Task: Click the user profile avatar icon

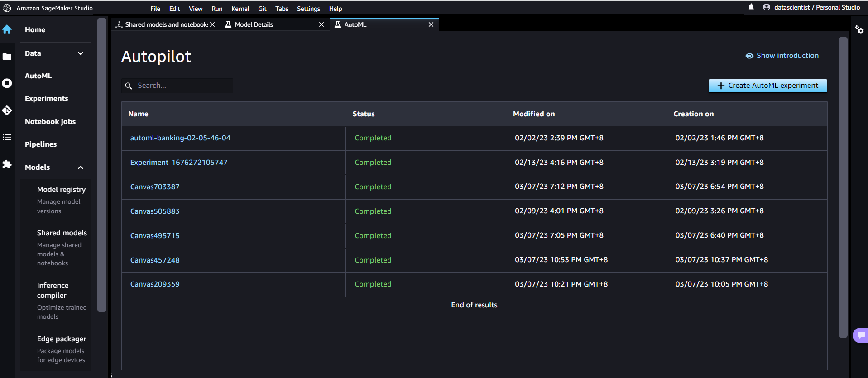Action: (x=767, y=7)
